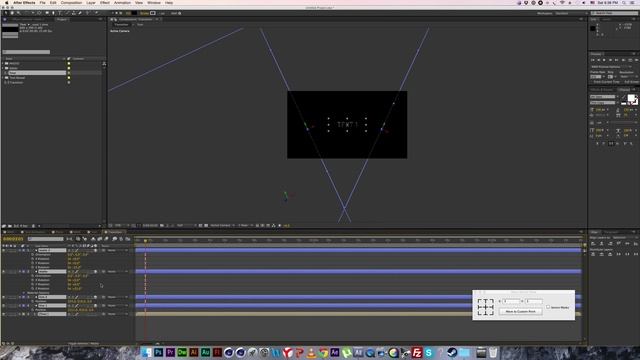Select the Hand tool
Image resolution: width=640 pixels, height=360 pixels.
(12, 13)
